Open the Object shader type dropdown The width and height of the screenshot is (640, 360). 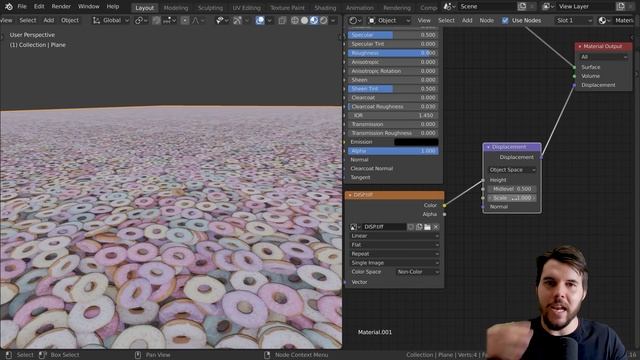[389, 20]
